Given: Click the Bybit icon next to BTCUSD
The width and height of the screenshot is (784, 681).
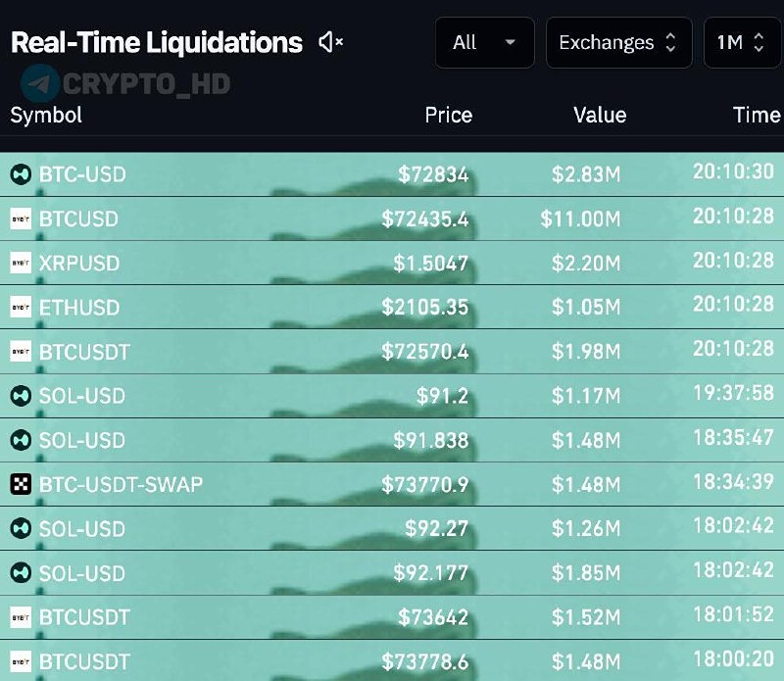Looking at the screenshot, I should pos(20,219).
